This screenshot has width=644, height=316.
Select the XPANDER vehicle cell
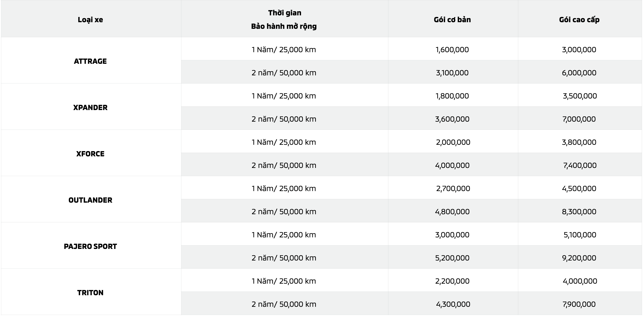pyautogui.click(x=90, y=107)
